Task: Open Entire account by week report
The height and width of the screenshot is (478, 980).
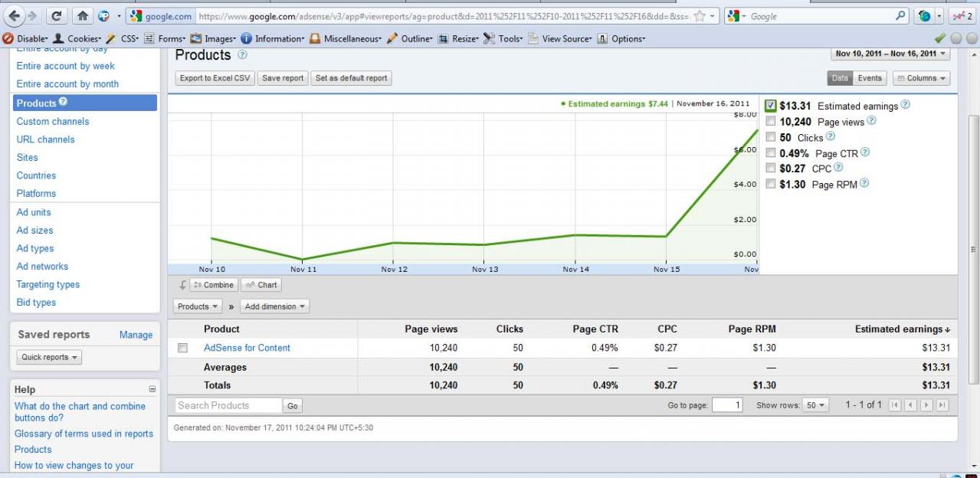Action: 66,66
